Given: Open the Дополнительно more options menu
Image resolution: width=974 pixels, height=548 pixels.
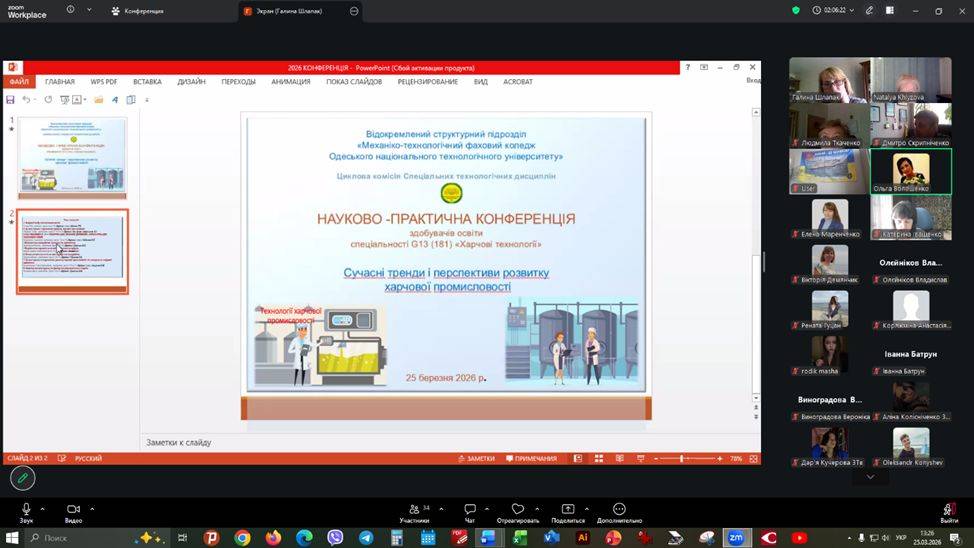Looking at the screenshot, I should pyautogui.click(x=619, y=510).
